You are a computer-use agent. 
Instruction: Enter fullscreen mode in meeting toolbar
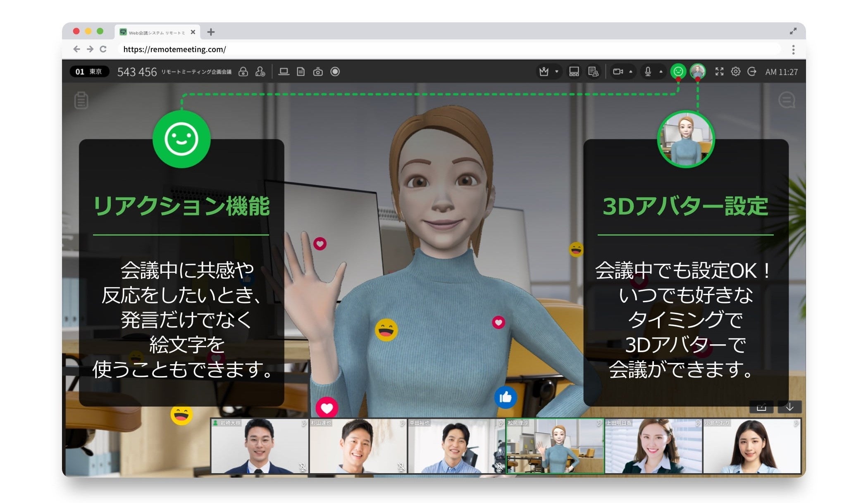(x=719, y=72)
